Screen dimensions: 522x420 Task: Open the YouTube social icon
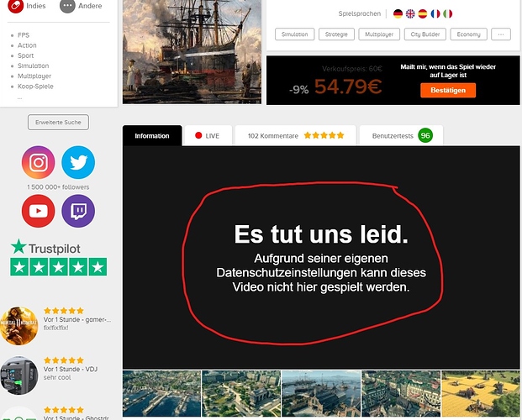coord(39,211)
